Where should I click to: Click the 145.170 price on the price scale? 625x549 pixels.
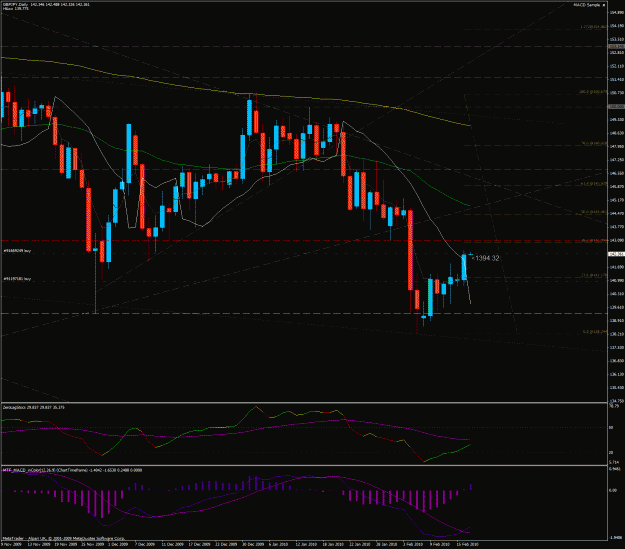[617, 200]
